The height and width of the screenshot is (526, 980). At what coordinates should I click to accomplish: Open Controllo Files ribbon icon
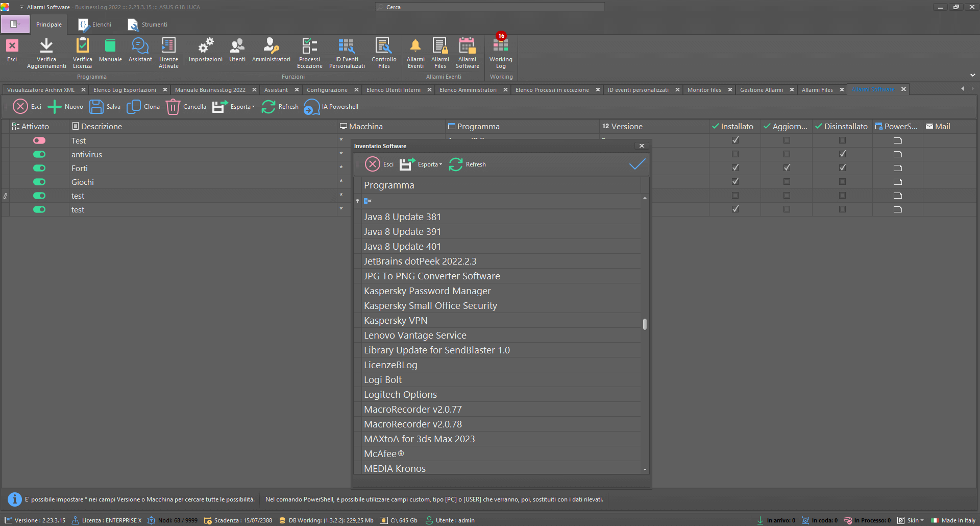click(x=384, y=46)
